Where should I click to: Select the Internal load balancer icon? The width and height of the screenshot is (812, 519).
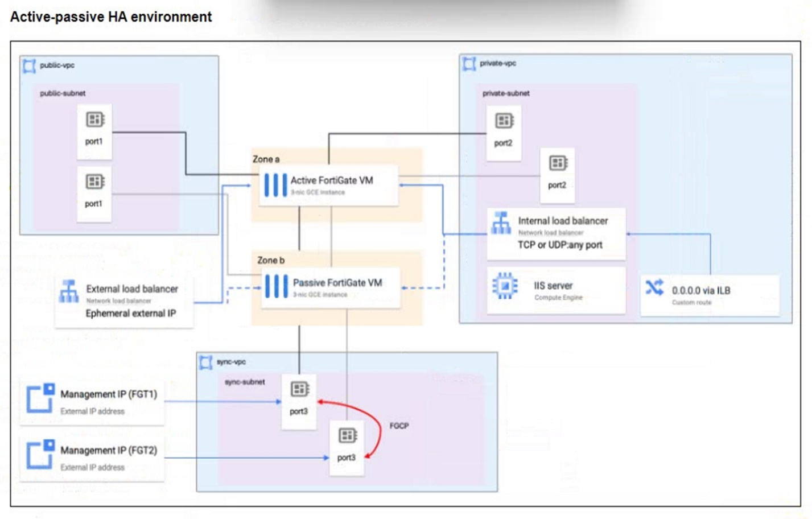click(x=501, y=223)
